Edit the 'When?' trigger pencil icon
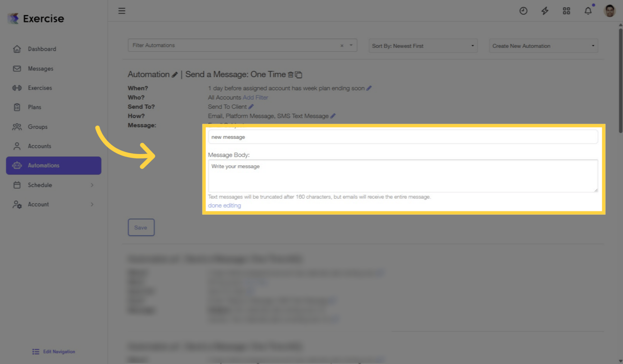The width and height of the screenshot is (623, 364). click(x=369, y=88)
